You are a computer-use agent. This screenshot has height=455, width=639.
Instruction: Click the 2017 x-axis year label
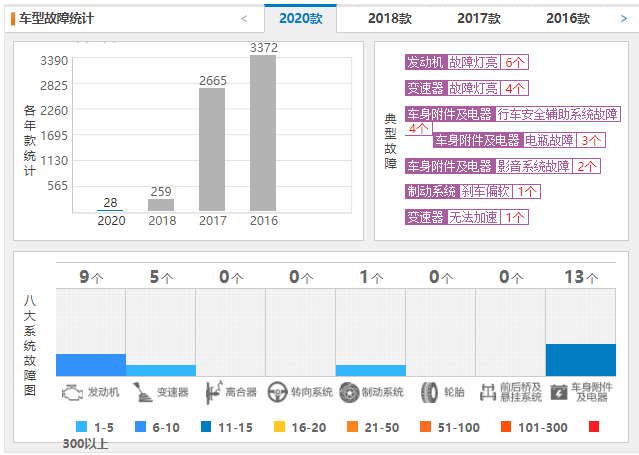point(213,221)
